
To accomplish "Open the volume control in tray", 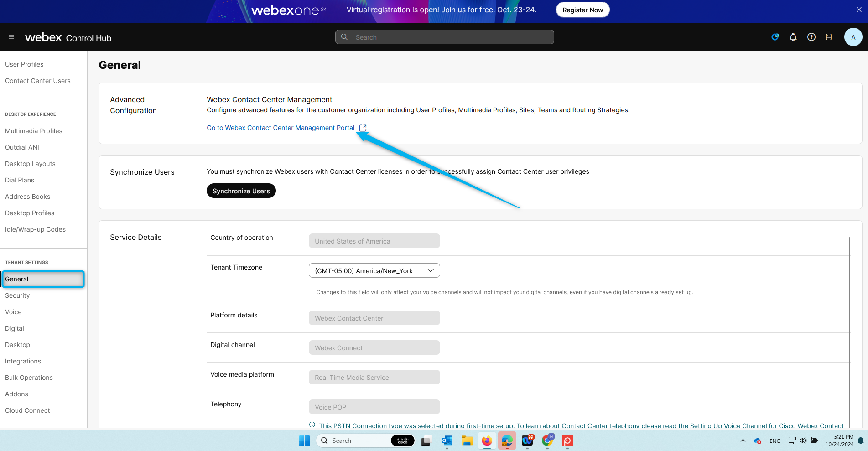I will (803, 441).
